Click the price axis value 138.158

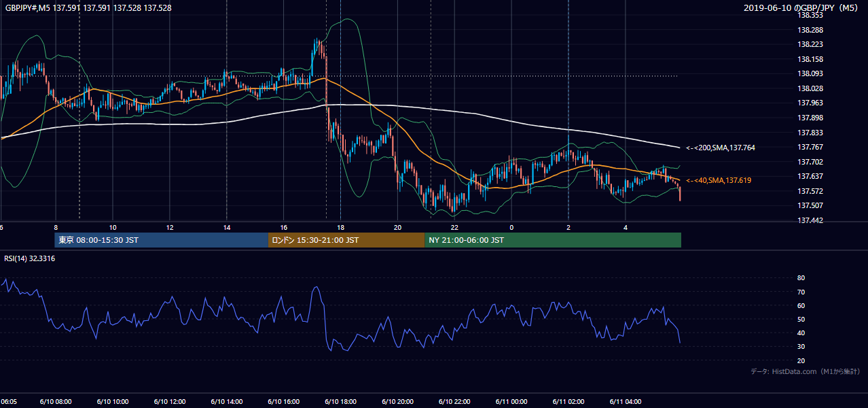pos(810,59)
